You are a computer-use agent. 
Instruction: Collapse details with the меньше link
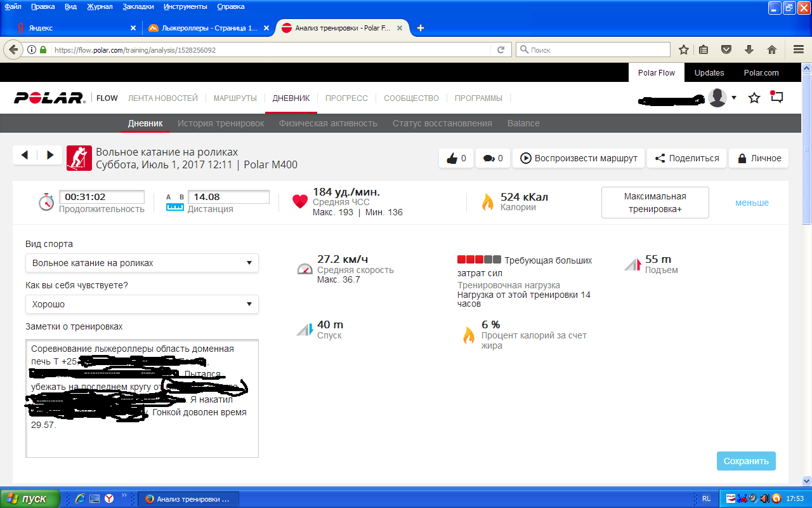pos(752,203)
